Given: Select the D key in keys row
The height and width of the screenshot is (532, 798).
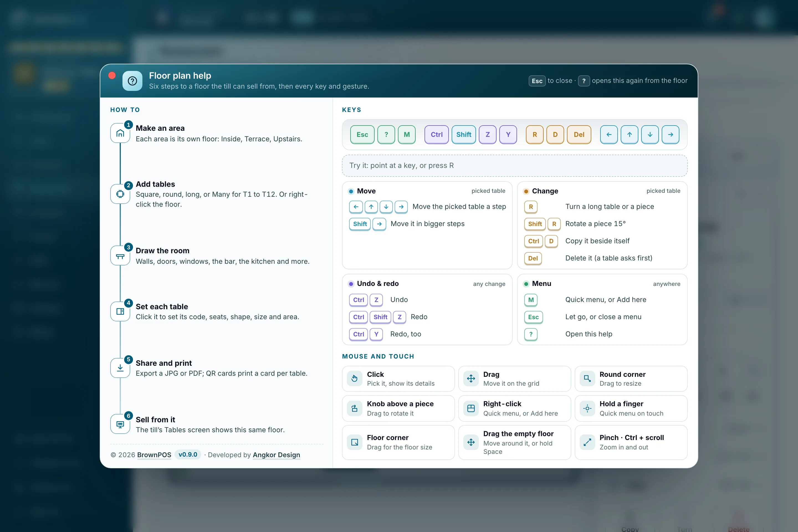Looking at the screenshot, I should coord(555,135).
